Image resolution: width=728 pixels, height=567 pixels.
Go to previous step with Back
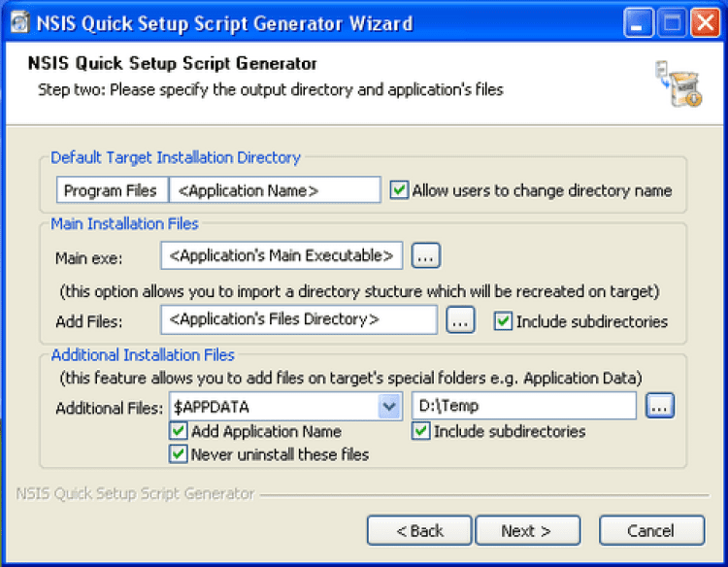pyautogui.click(x=419, y=530)
